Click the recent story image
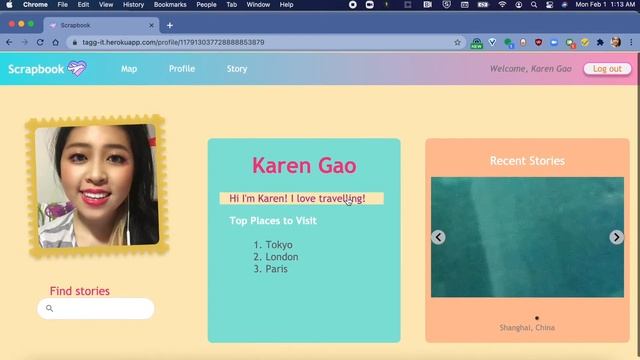 point(527,237)
